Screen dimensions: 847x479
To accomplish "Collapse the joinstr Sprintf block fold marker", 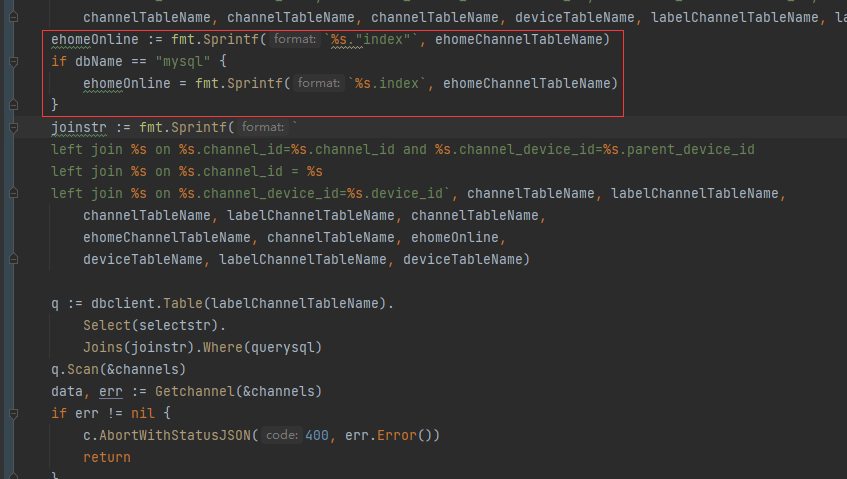I will pyautogui.click(x=14, y=128).
